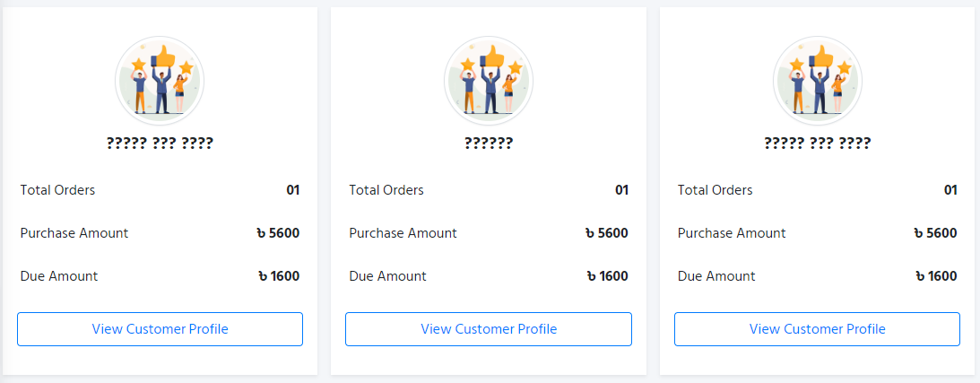
Task: Open View Customer Profile on the middle card
Action: click(x=489, y=329)
